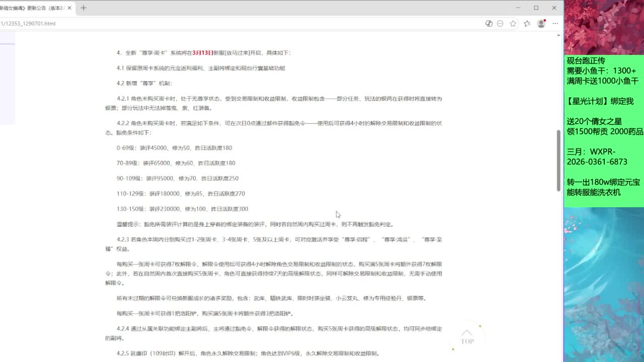Click the paragraph starting '每购买一张周卡可获得7枚解限令'

point(274,274)
